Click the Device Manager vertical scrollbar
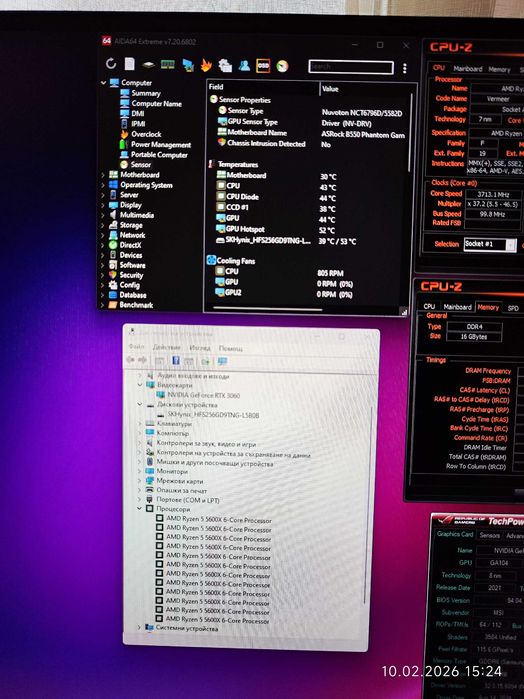524x699 pixels. coord(368,505)
